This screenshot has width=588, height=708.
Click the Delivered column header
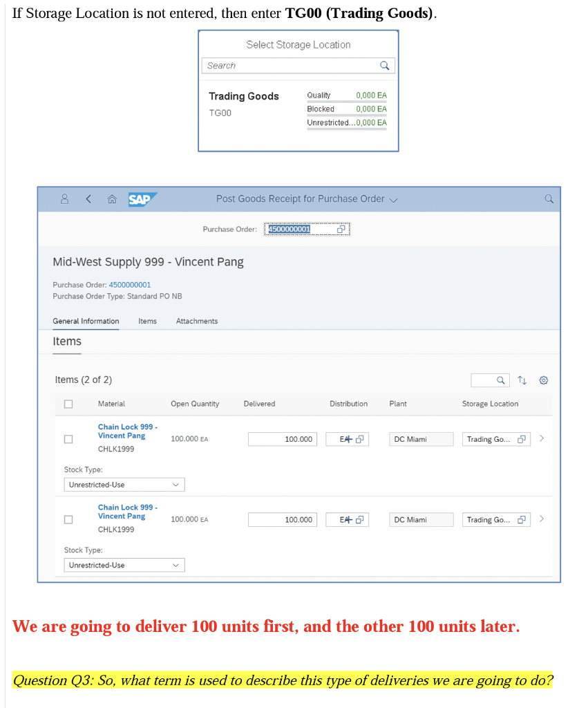tap(259, 404)
